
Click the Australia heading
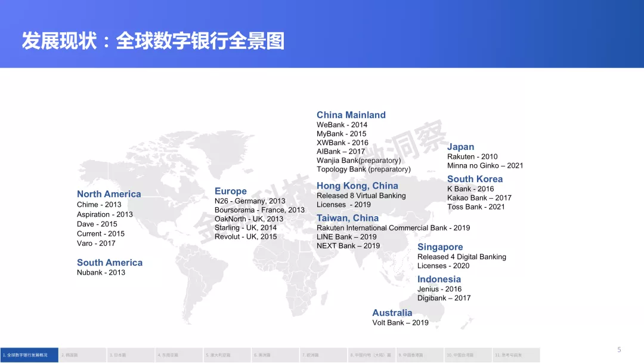tap(392, 313)
